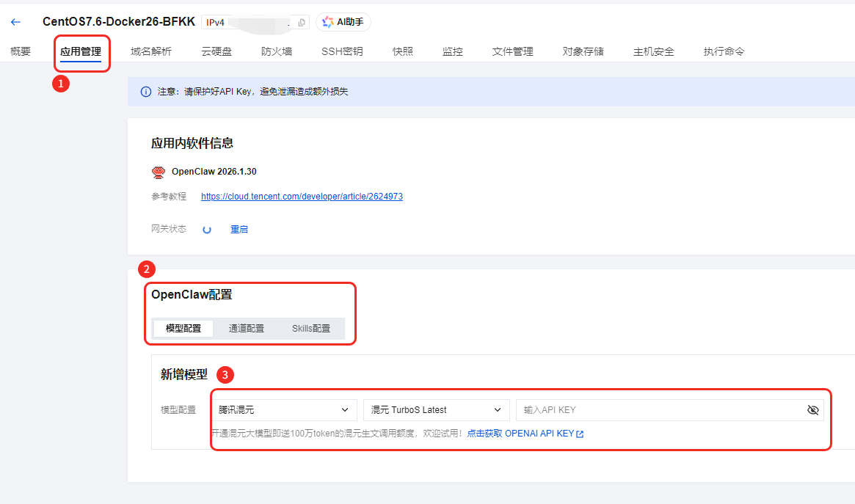Open the Tencent Cloud tutorial article link
Screen dimensions: 855x504
(302, 197)
